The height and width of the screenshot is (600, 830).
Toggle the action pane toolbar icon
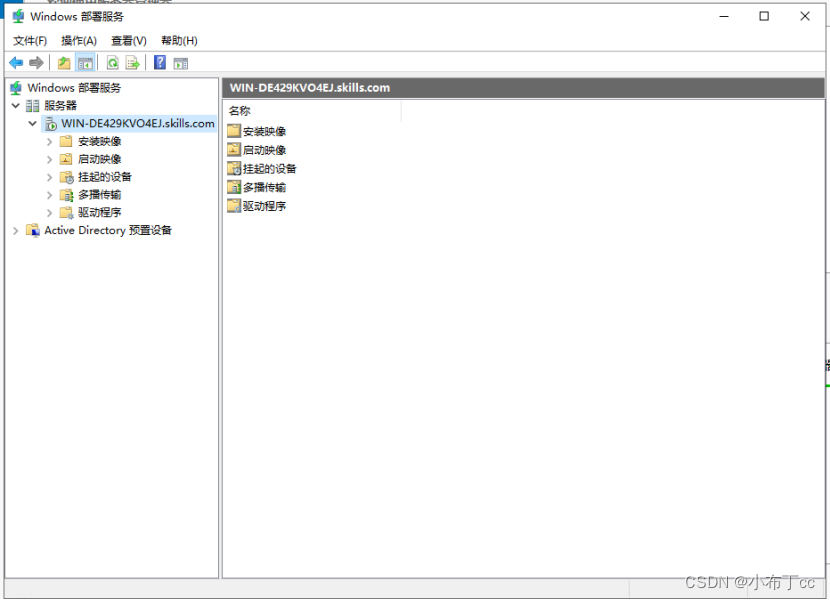(181, 64)
